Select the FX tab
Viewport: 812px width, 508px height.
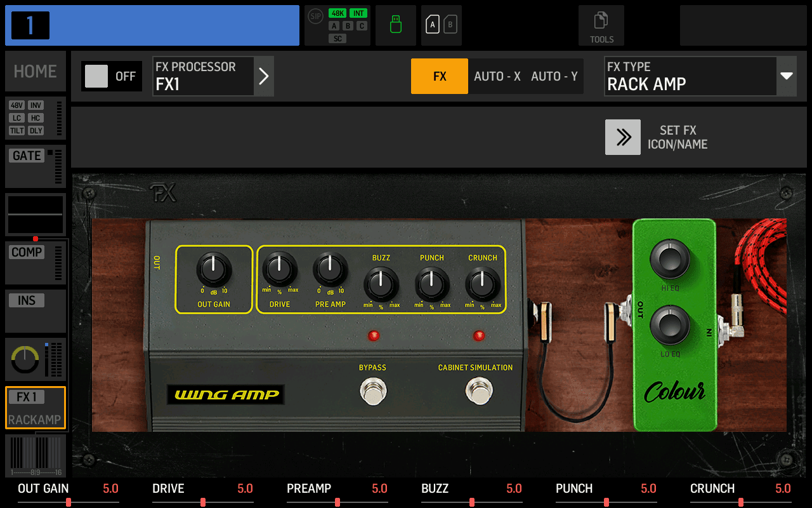pyautogui.click(x=440, y=76)
